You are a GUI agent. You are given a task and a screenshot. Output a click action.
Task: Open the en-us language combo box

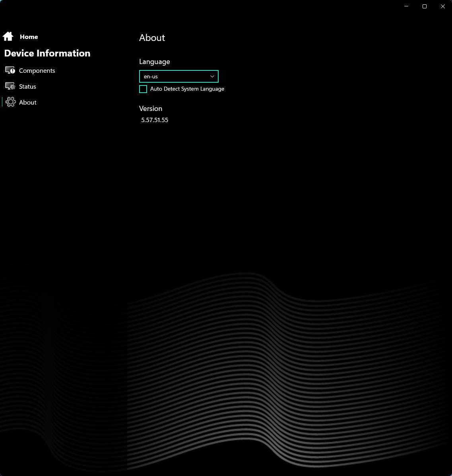179,76
